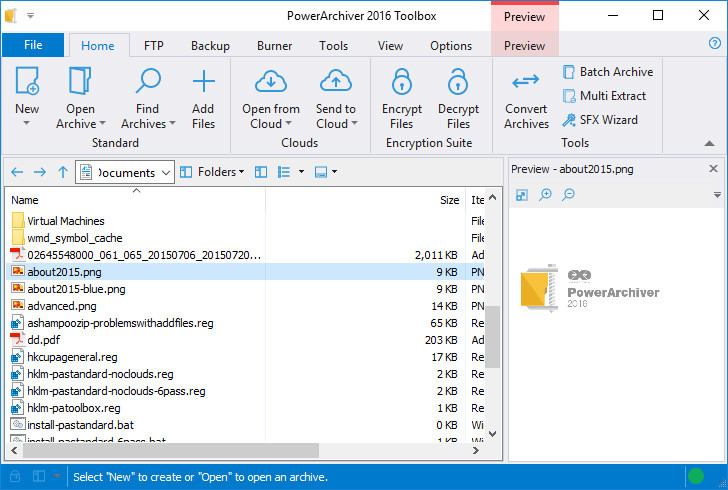Open the Preview ribbon tab
Screen dimensions: 728x490
click(x=525, y=46)
